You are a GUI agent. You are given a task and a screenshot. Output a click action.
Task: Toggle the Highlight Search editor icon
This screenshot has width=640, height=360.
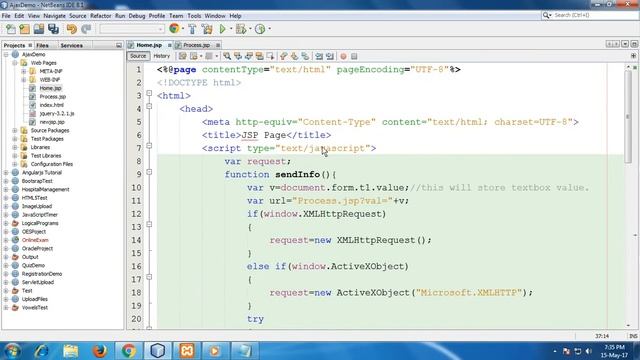coord(259,56)
